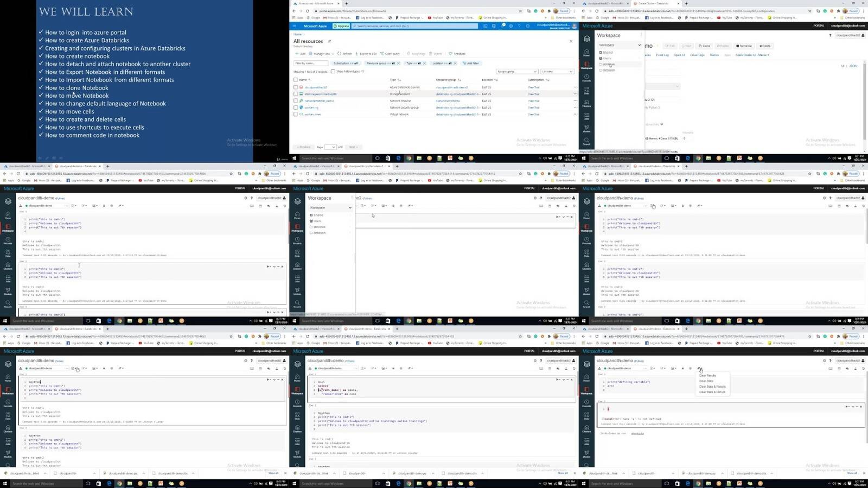Pin the All resources blade using pin icon

329,41
